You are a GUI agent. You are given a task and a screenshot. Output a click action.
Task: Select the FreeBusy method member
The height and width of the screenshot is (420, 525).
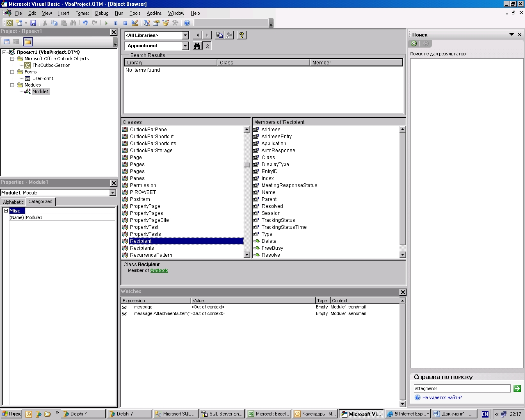pos(272,248)
